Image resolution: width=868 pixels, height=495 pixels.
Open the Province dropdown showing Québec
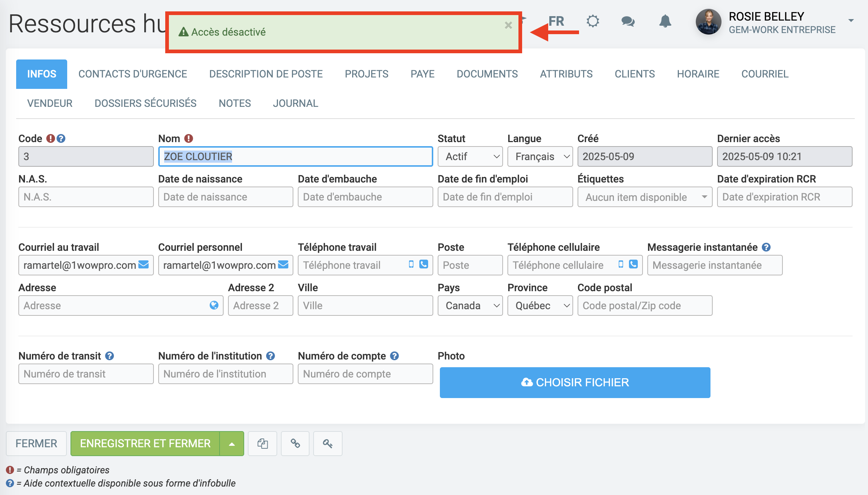point(540,306)
